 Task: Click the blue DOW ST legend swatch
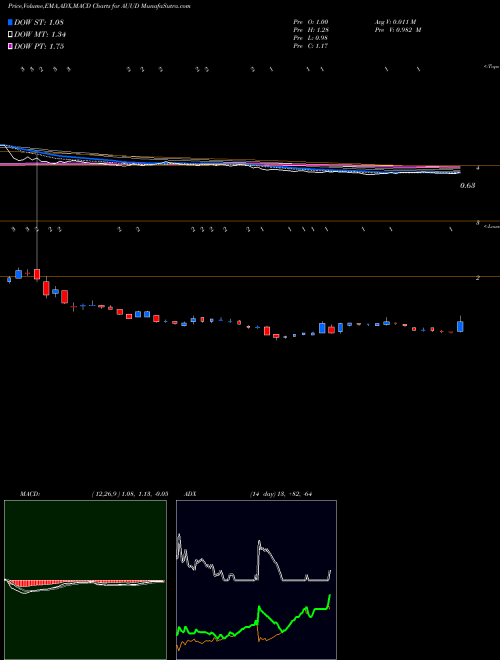(x=10, y=22)
